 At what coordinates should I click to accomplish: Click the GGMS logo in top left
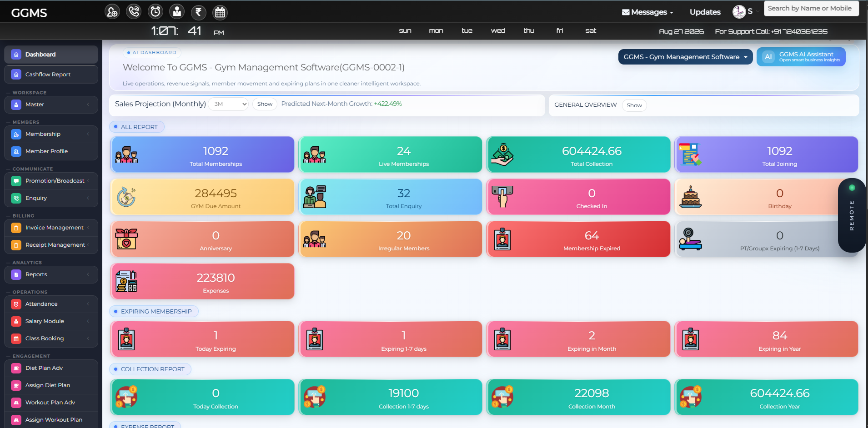point(29,13)
